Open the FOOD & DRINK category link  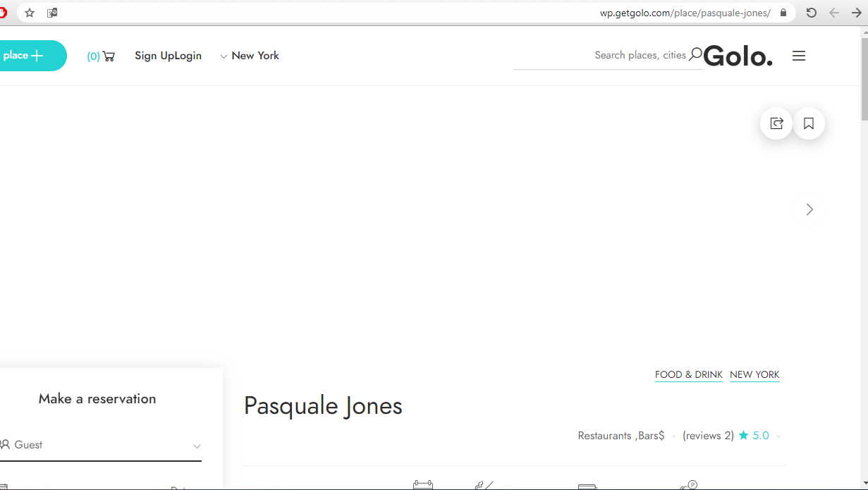coord(689,374)
